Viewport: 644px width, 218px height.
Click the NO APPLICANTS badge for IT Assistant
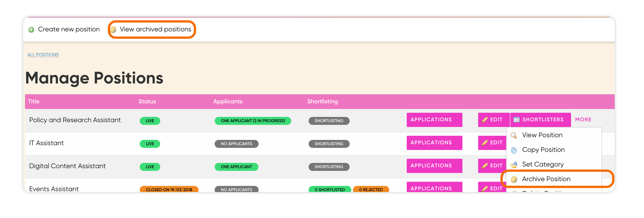pos(236,144)
